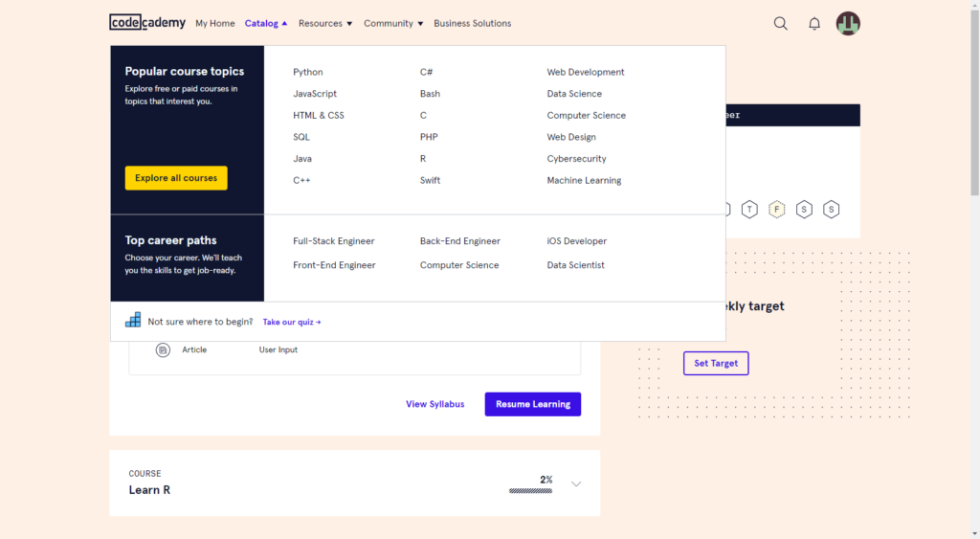Open Web Development subject
The image size is (980, 539).
coord(586,72)
